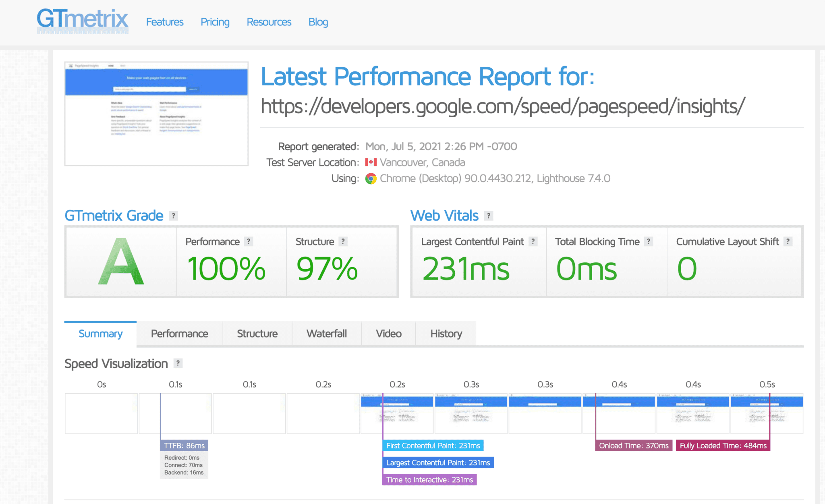This screenshot has width=825, height=504.
Task: Click the tested page URL
Action: coord(503,106)
